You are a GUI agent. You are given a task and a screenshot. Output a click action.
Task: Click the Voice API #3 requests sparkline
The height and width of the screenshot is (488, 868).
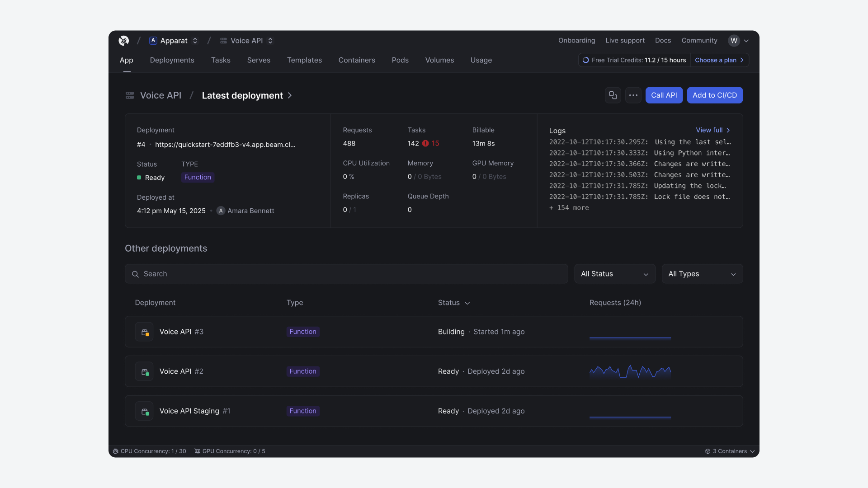click(630, 338)
